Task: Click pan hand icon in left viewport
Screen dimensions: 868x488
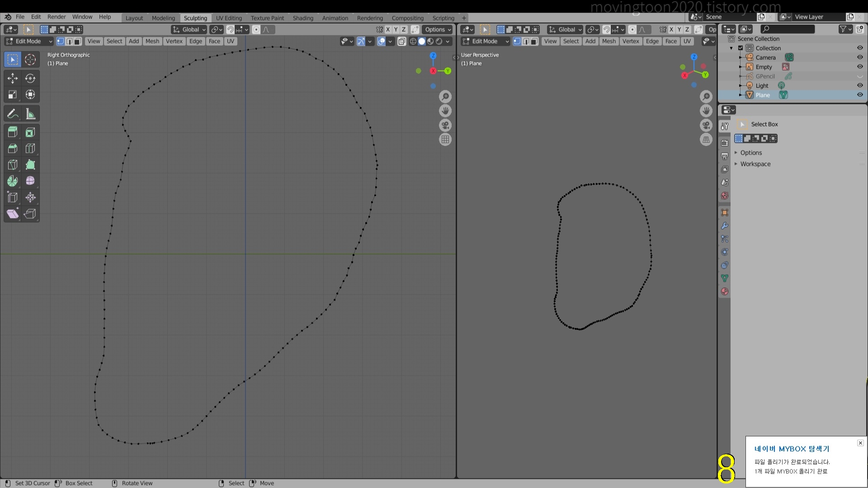Action: (x=445, y=111)
